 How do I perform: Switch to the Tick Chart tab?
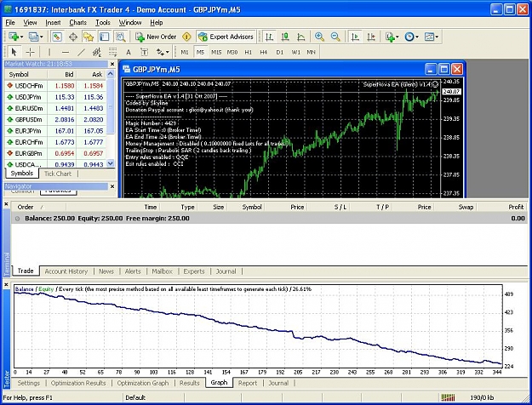coord(58,174)
